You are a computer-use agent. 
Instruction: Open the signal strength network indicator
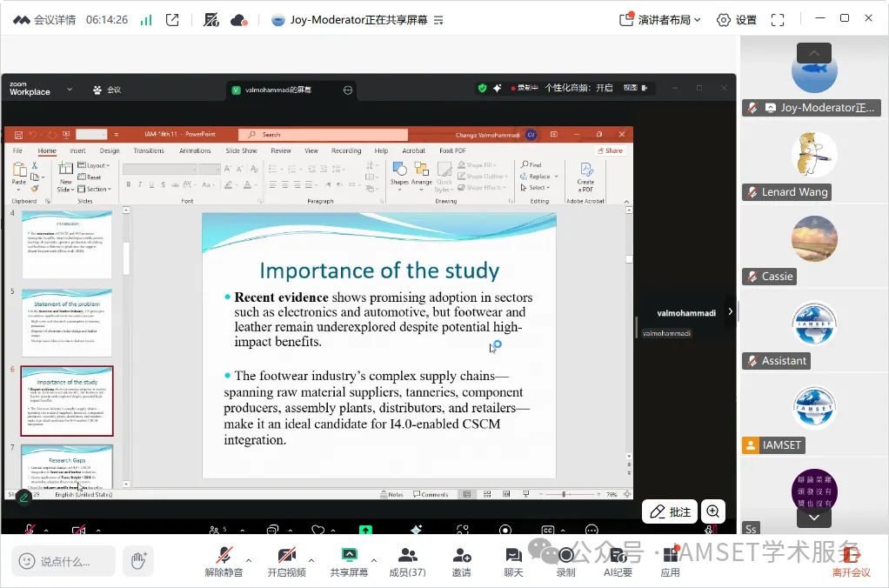pos(146,20)
